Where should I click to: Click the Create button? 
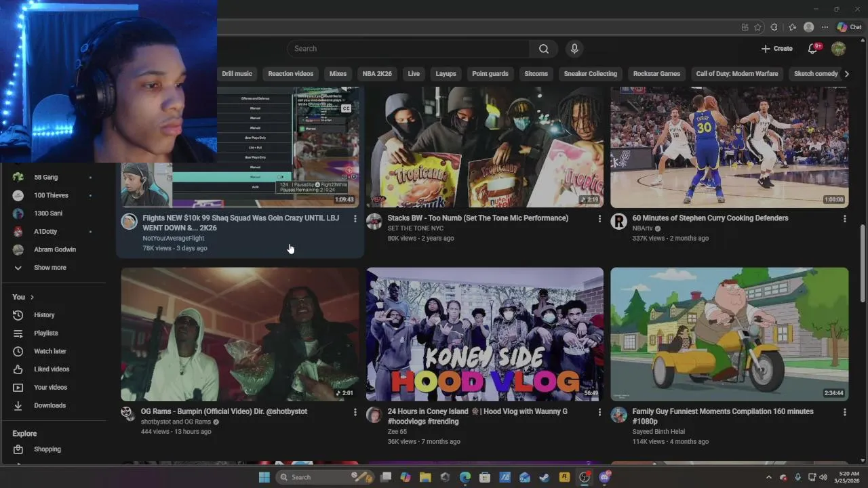click(776, 49)
